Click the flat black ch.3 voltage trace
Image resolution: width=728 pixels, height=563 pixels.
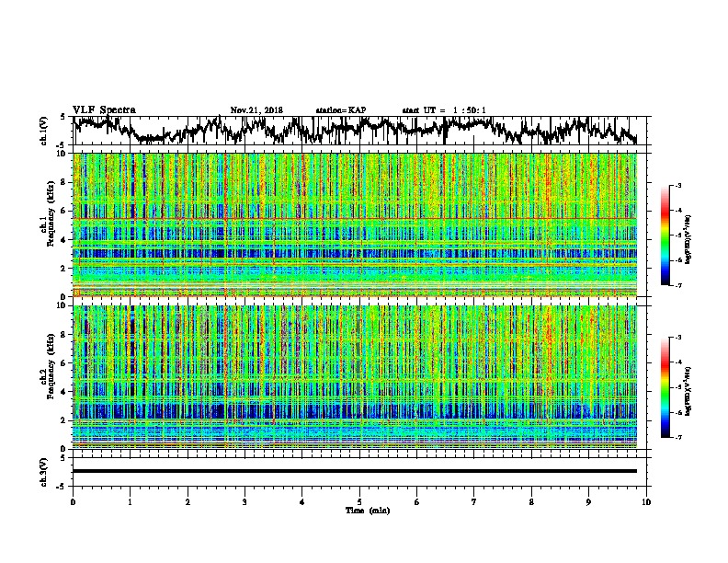pos(355,471)
